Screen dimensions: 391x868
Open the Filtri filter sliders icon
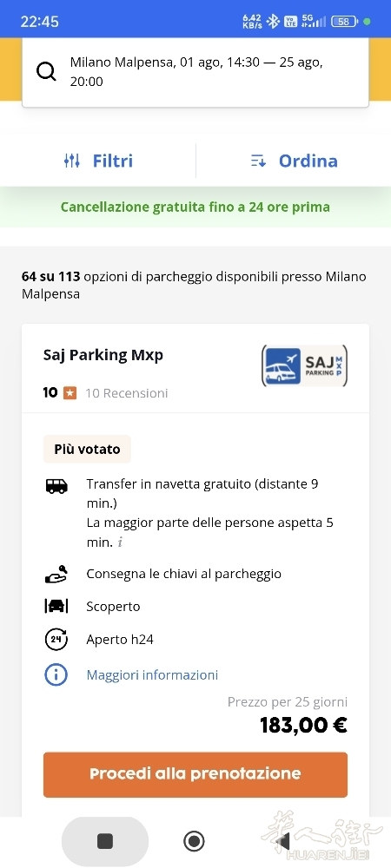point(72,161)
